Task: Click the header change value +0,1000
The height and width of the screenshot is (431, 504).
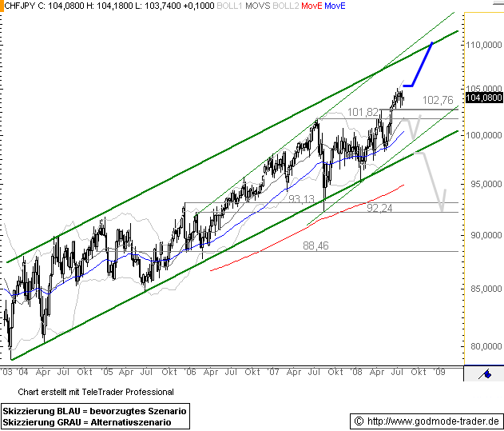Action: [x=199, y=6]
